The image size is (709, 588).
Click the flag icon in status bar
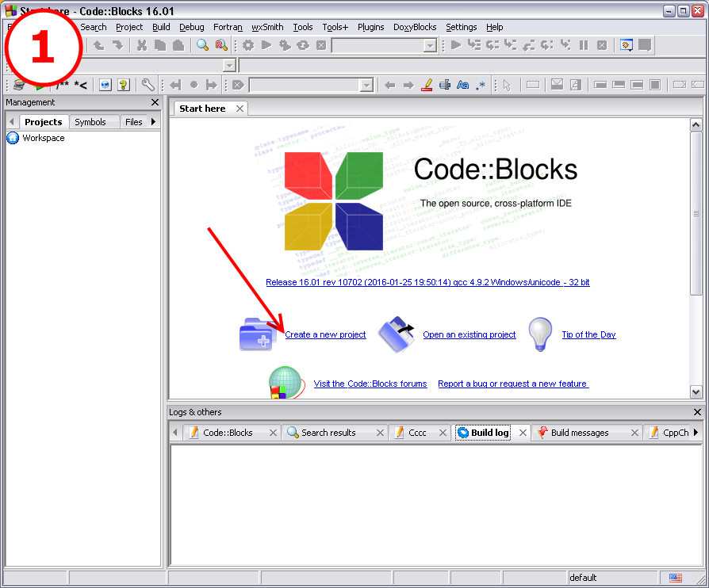(x=676, y=578)
